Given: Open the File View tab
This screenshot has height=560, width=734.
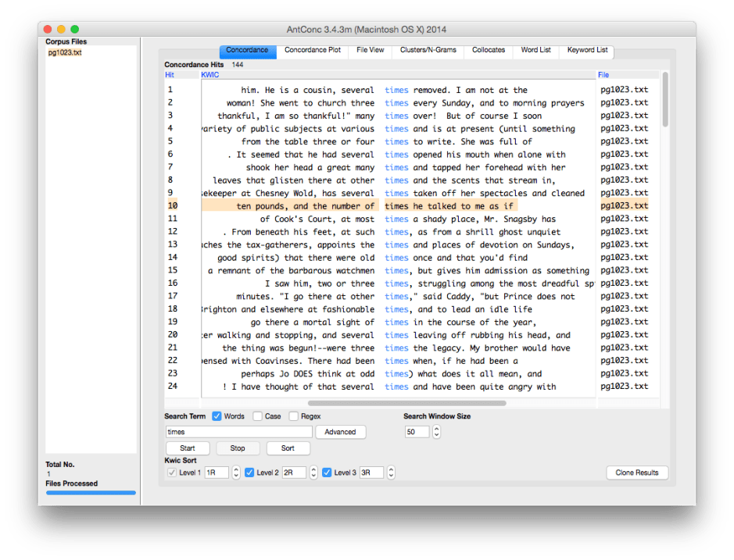Looking at the screenshot, I should coord(370,50).
